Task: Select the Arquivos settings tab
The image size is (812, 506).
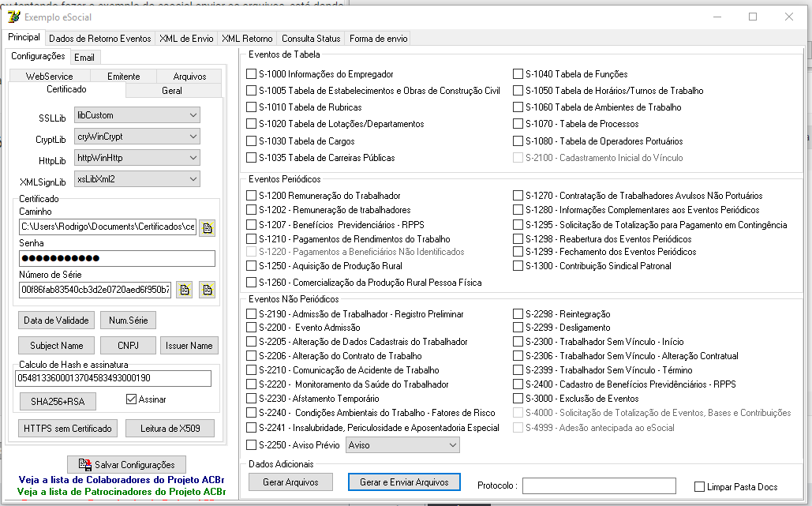Action: point(189,76)
